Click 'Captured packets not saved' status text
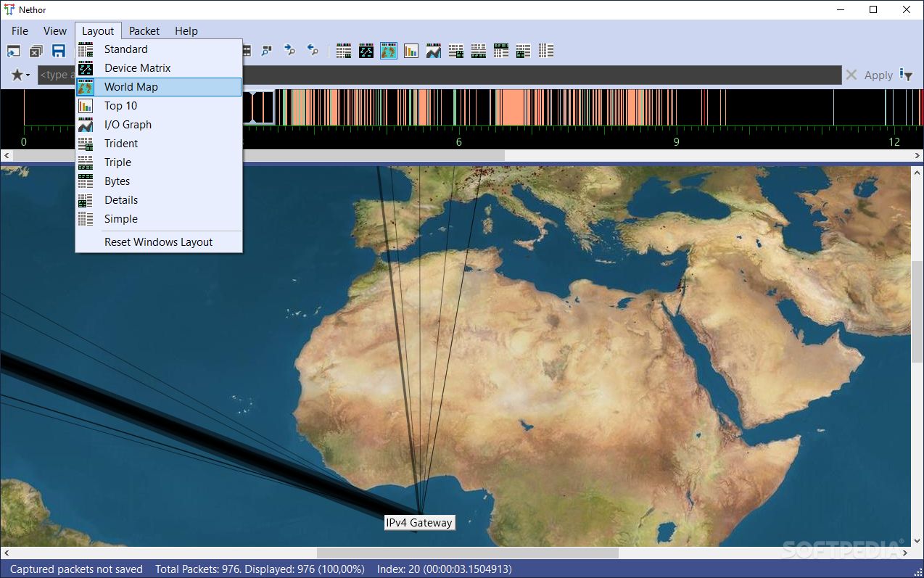This screenshot has width=924, height=578. click(76, 569)
